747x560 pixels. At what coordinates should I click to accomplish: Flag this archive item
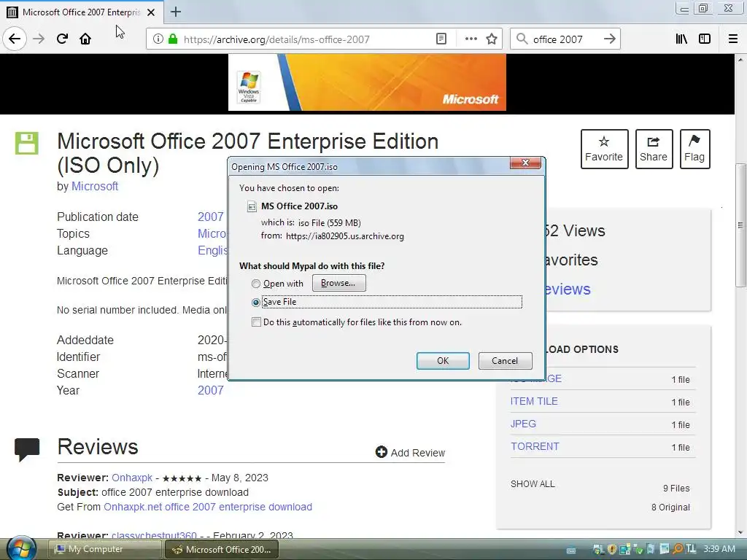pyautogui.click(x=694, y=149)
